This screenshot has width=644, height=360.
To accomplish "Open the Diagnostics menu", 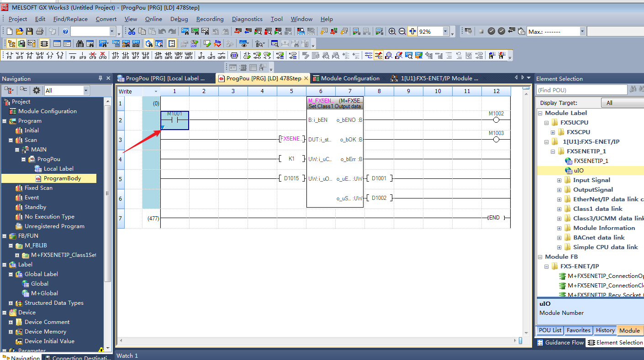I will [x=247, y=19].
